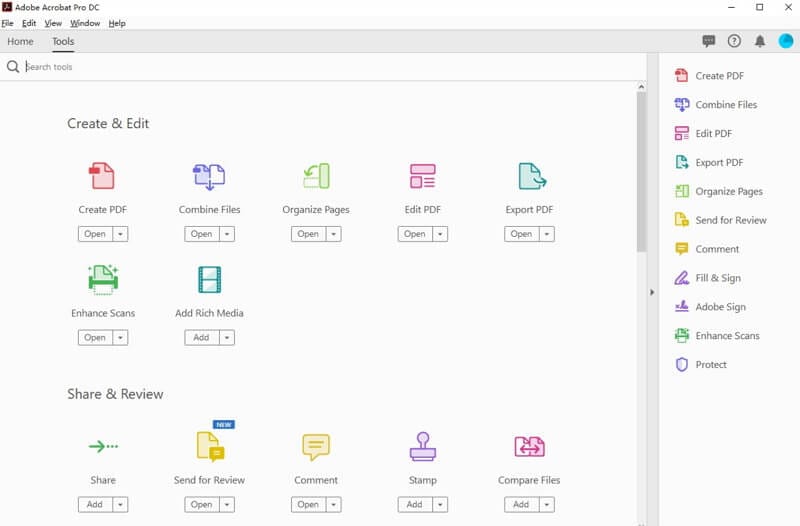
Task: Click the vertical scrollbar thumb of tools list
Action: tap(641, 172)
